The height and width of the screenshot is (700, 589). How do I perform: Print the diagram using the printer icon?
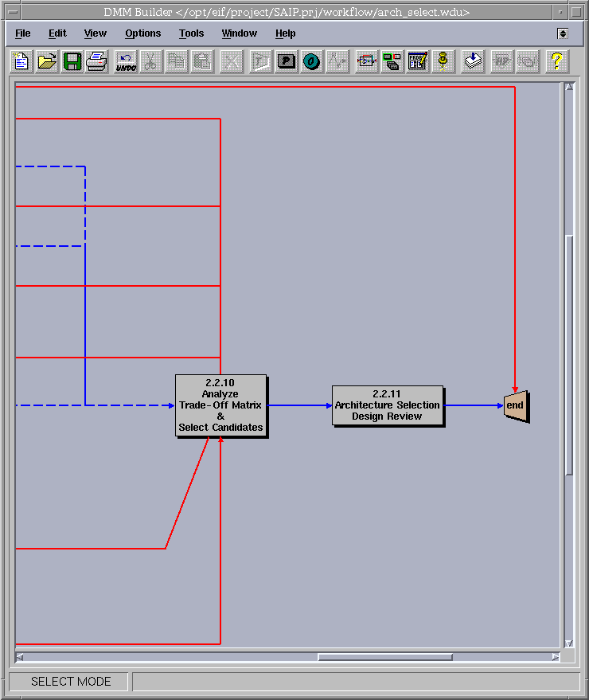coord(97,61)
